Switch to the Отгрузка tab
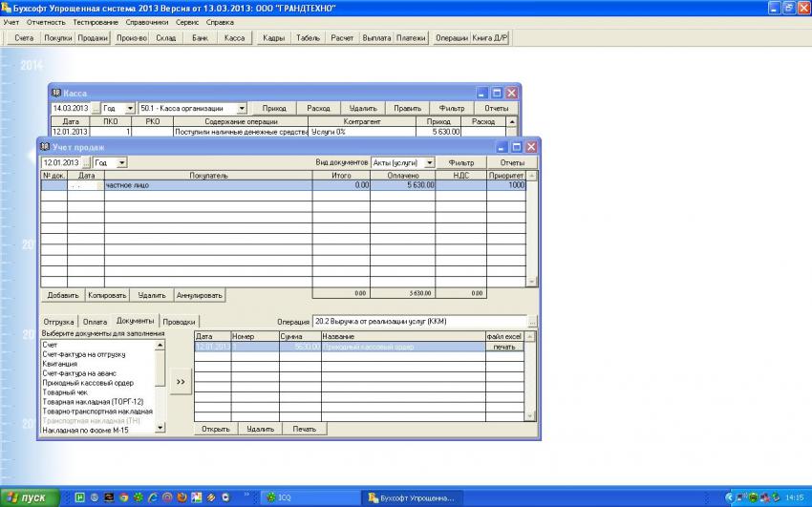Screen dimensions: 812x507 point(58,322)
